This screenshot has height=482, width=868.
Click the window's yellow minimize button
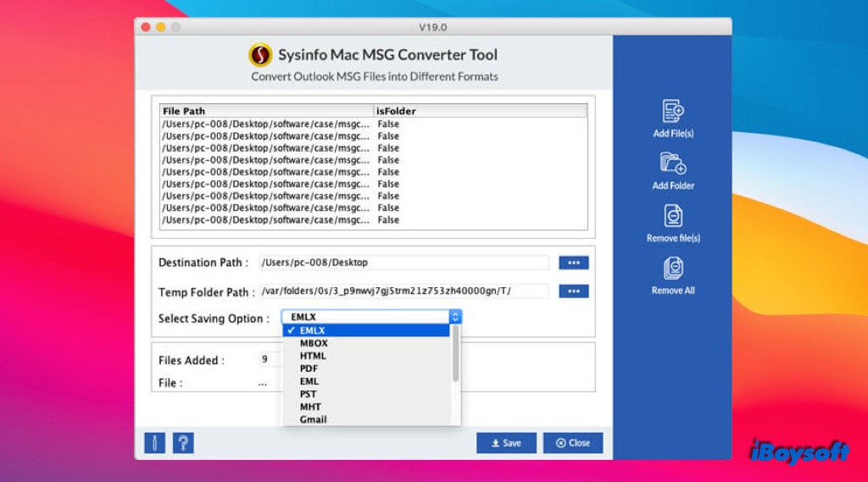[160, 27]
